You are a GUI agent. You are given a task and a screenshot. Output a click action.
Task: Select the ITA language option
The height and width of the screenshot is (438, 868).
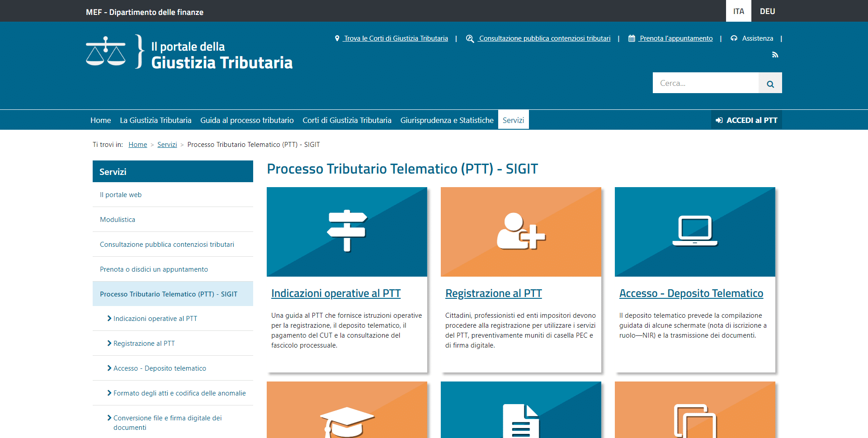738,11
